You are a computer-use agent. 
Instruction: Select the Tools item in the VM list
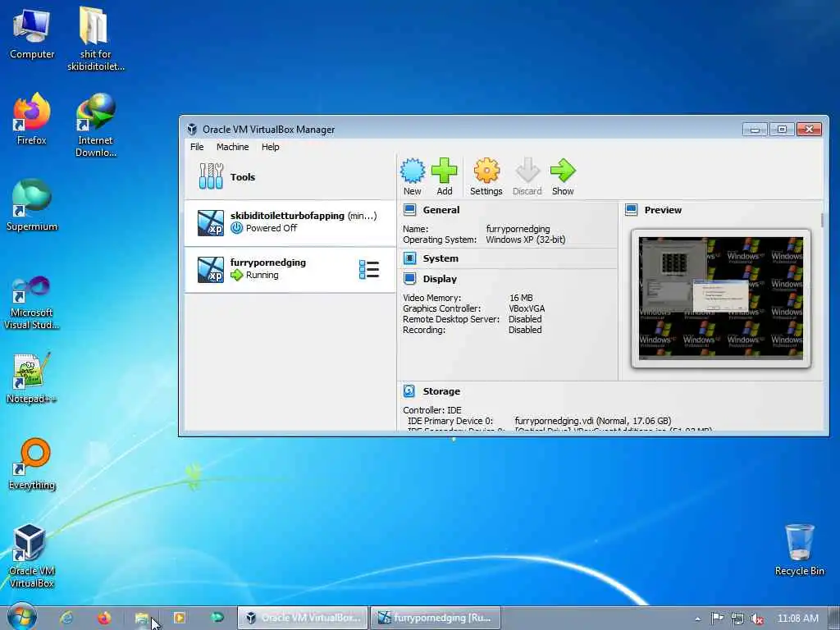pyautogui.click(x=290, y=177)
